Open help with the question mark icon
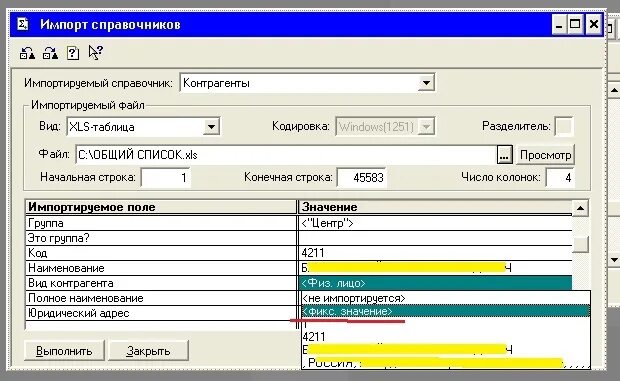Viewport: 620px width, 381px height. [x=73, y=53]
